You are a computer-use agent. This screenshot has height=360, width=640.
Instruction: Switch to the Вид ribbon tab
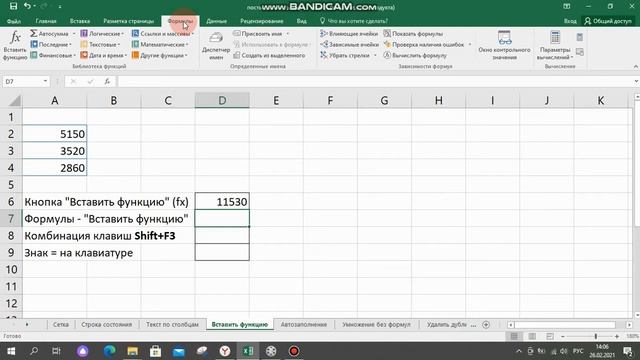302,21
